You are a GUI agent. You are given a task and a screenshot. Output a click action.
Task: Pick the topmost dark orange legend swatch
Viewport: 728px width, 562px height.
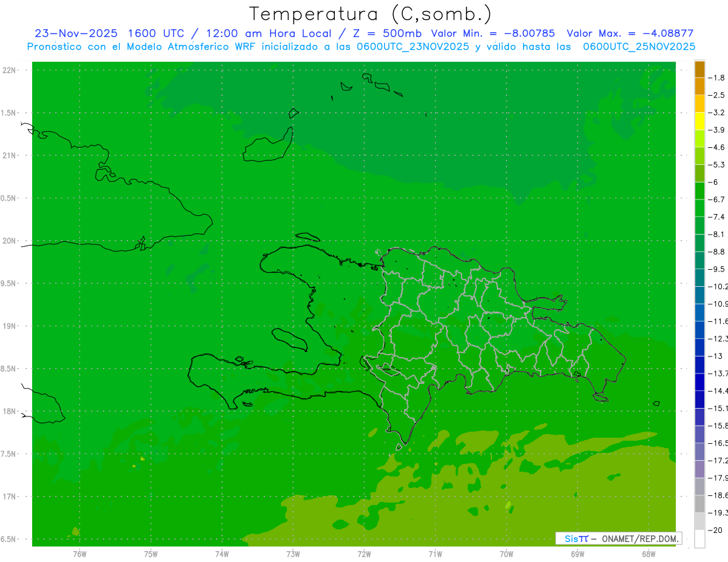699,69
